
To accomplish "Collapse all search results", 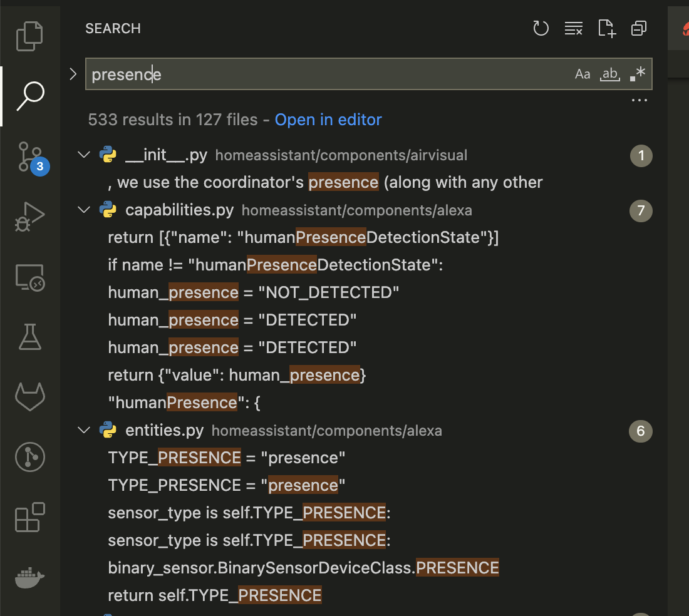I will (638, 28).
